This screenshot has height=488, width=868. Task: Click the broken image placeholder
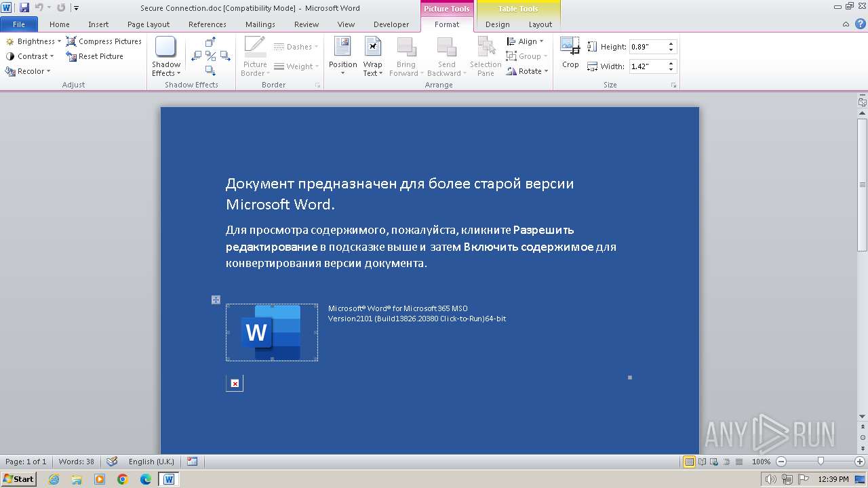[x=235, y=384]
